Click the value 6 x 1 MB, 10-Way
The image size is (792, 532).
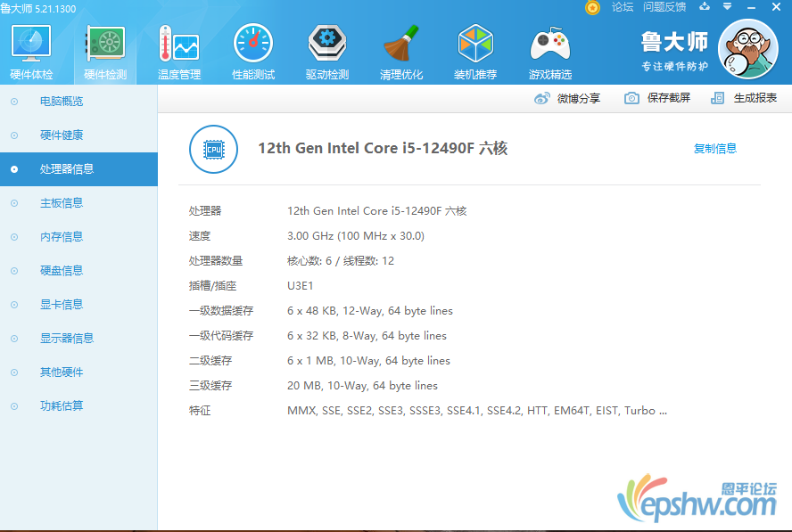(x=368, y=361)
